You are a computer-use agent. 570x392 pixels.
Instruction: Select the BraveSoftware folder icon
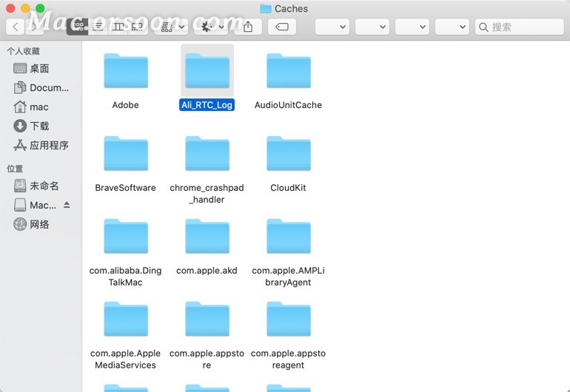(126, 153)
